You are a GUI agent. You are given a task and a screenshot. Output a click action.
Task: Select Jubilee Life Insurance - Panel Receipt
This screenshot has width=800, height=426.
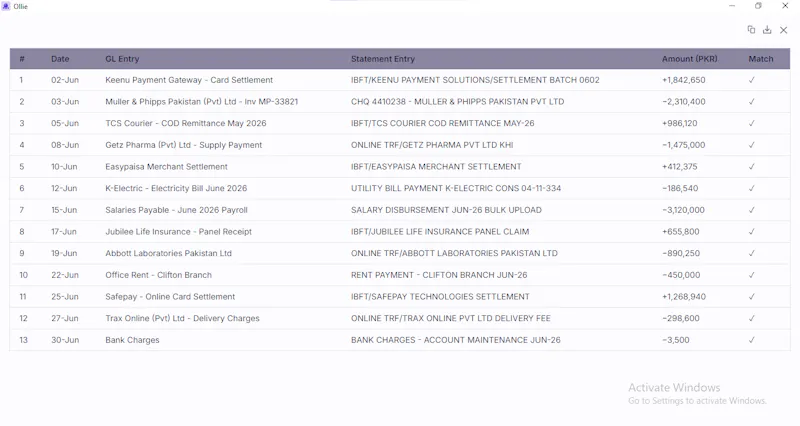[x=179, y=232]
